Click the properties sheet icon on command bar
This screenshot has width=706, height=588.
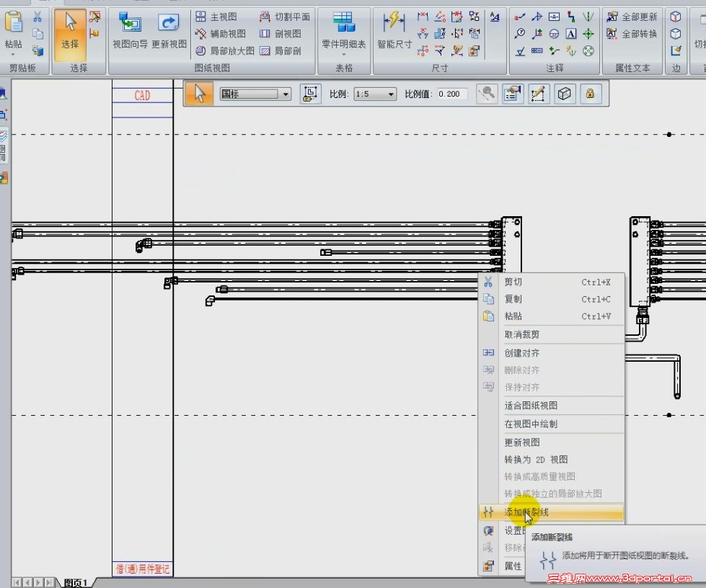[x=513, y=94]
